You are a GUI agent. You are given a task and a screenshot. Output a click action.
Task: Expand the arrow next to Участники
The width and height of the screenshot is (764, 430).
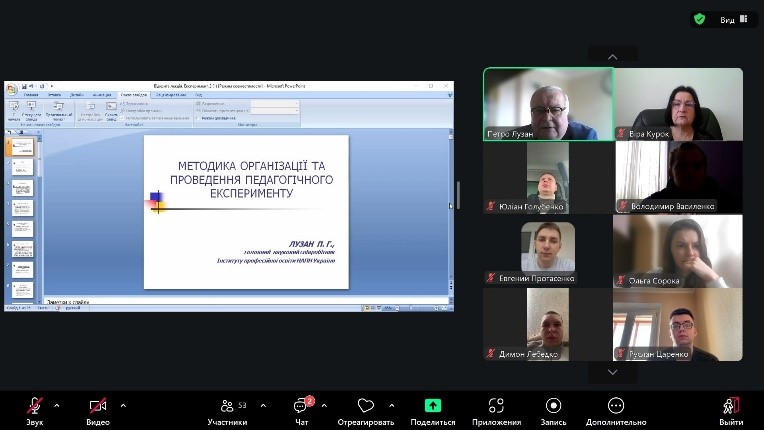263,405
